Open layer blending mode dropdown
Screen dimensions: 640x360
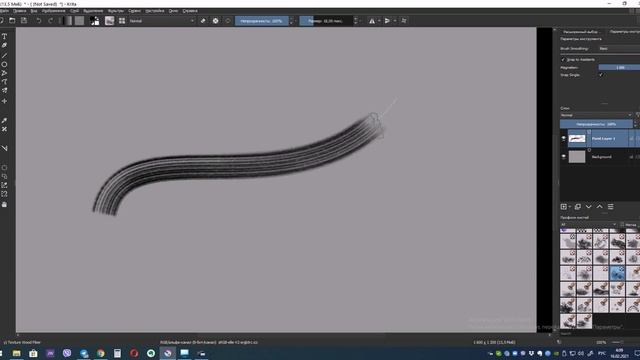596,116
